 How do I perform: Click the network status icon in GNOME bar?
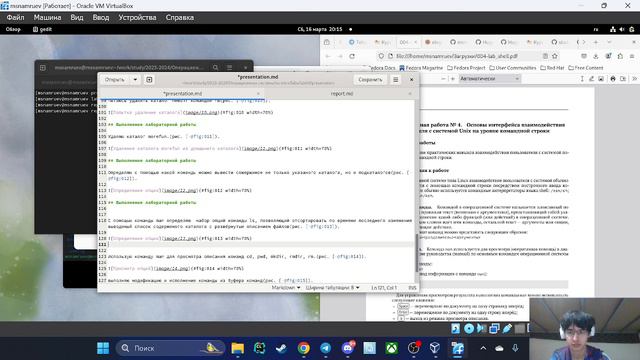pyautogui.click(x=613, y=29)
